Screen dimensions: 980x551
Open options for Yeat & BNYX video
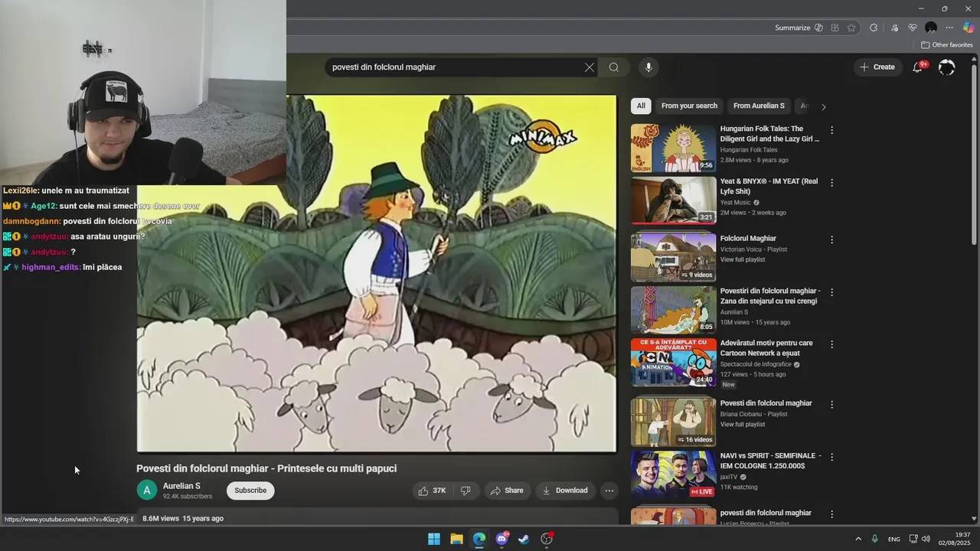[x=831, y=183]
